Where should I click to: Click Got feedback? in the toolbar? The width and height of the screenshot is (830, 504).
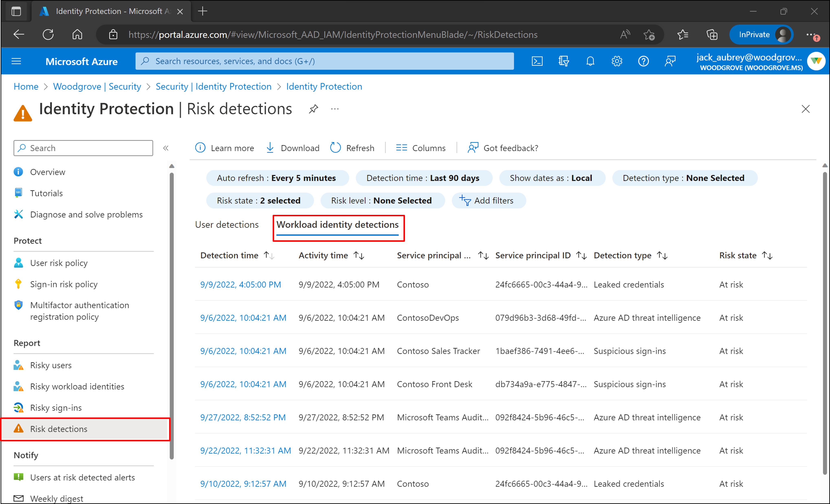click(503, 148)
